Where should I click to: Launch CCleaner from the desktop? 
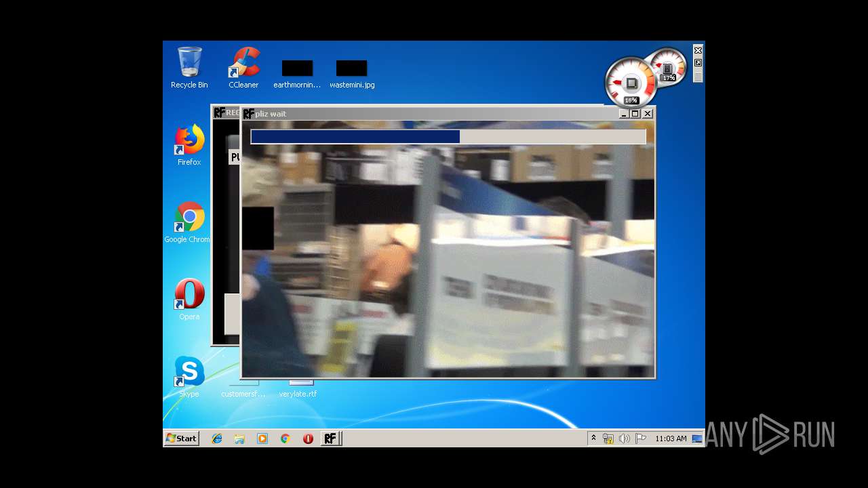(243, 68)
